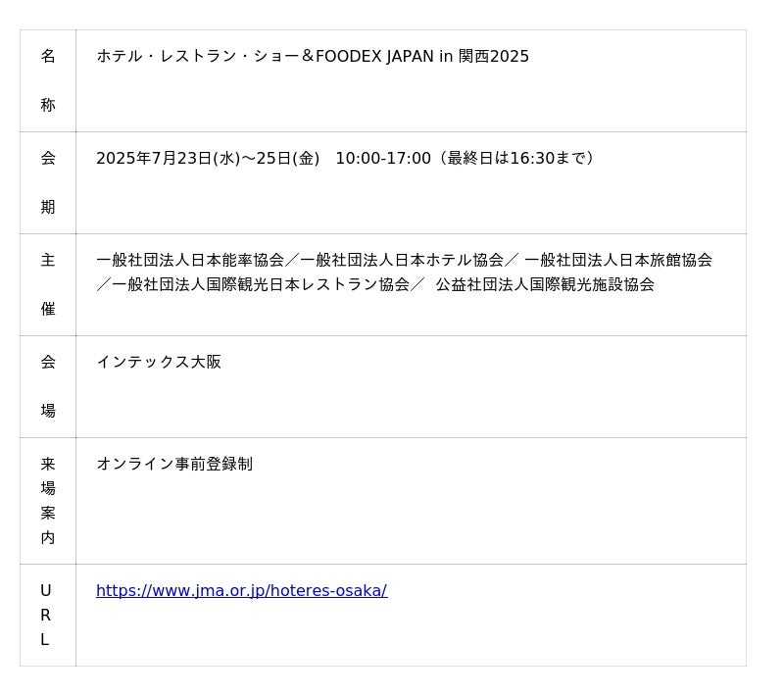
Task: Click organizer 公益社団法人国際観光施設協会
Action: pyautogui.click(x=545, y=285)
